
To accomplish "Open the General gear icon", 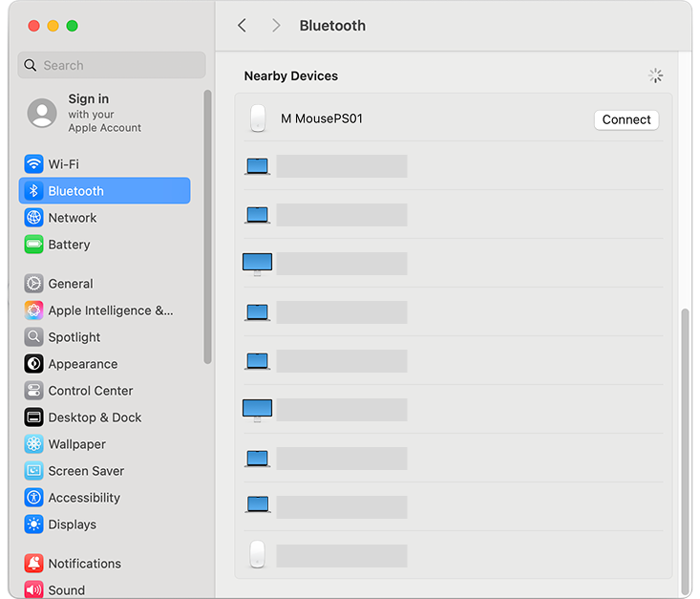I will click(x=34, y=283).
